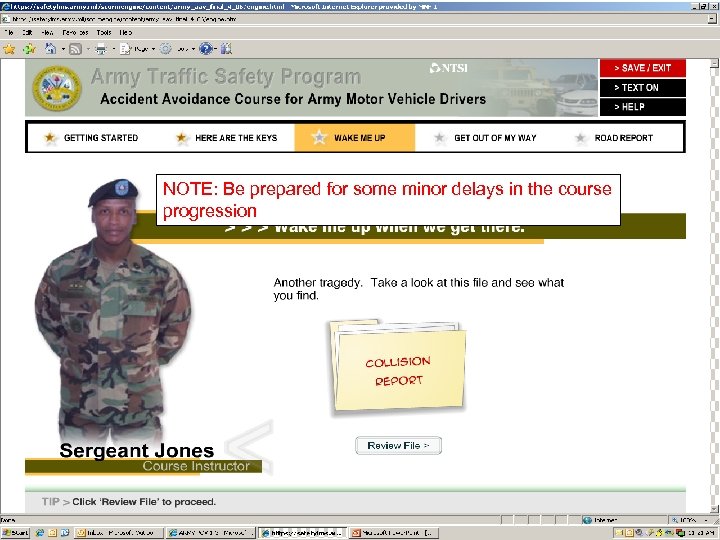The image size is (720, 540).
Task: Select the WAKE ME UP tab
Action: pyautogui.click(x=354, y=138)
